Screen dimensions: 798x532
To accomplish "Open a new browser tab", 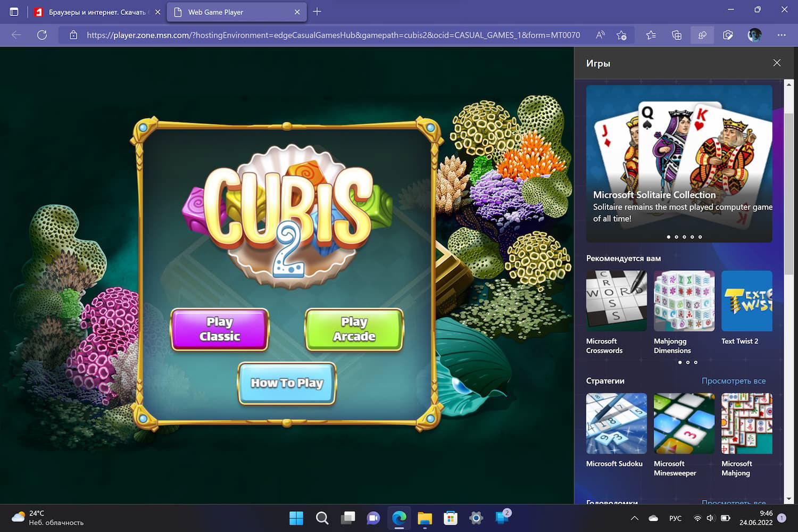I will [317, 12].
